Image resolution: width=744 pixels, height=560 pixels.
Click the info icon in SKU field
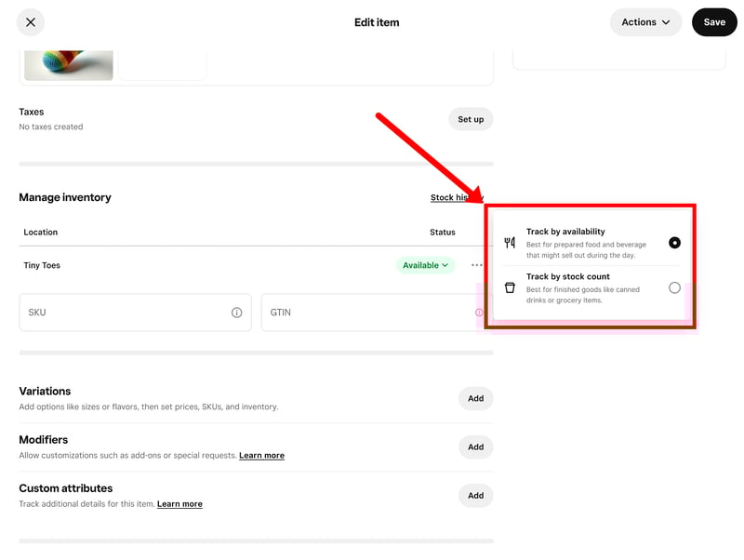click(x=236, y=313)
